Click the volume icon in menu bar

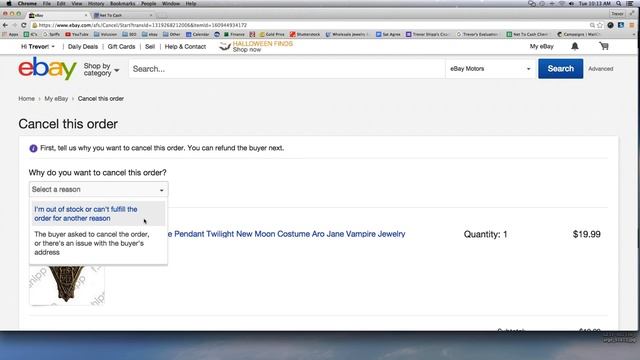point(571,3)
